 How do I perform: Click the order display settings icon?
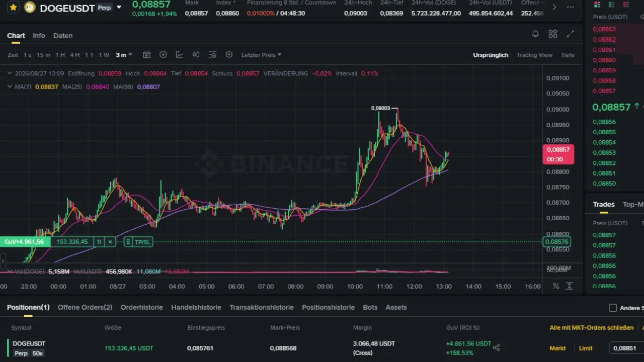pos(212,55)
